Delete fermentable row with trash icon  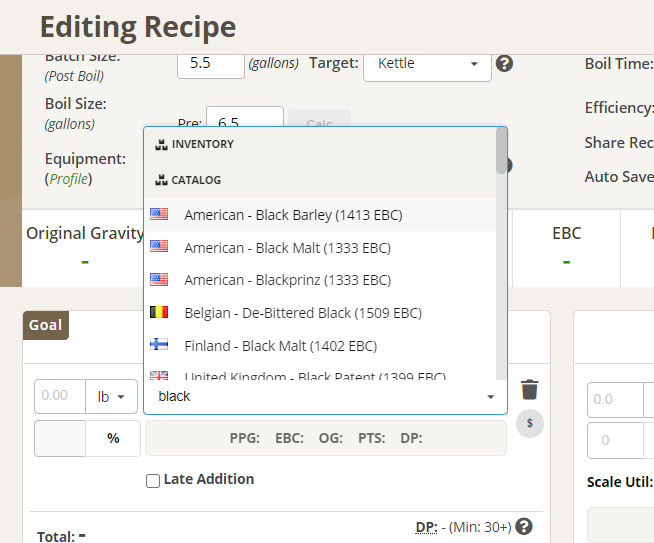(x=530, y=390)
